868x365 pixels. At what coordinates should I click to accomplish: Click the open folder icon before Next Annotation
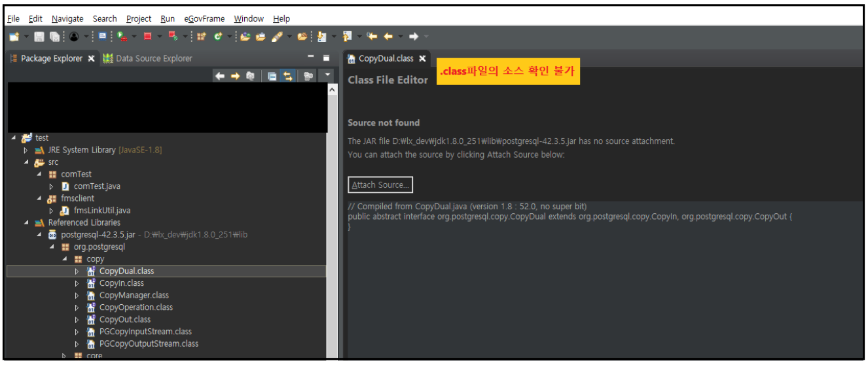[x=302, y=37]
